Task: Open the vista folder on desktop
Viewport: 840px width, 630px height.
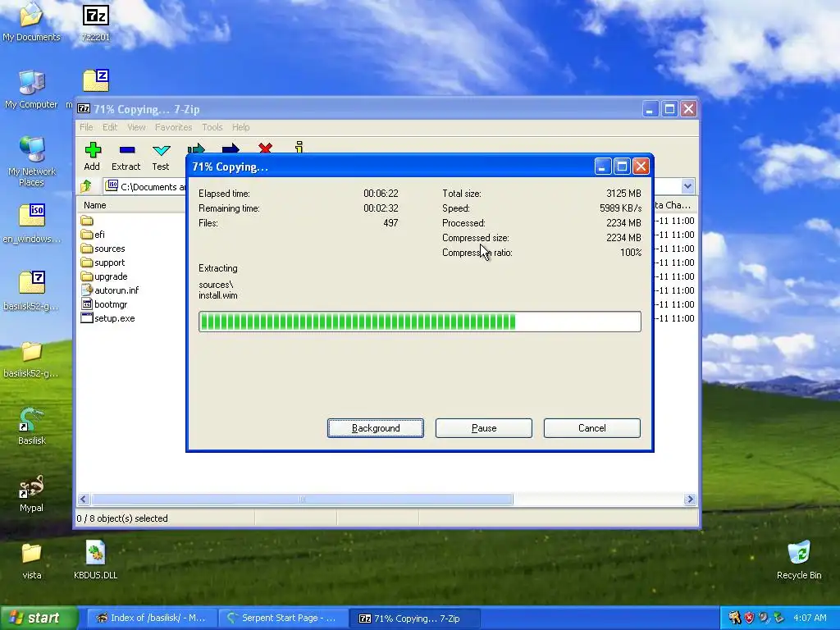Action: [32, 561]
